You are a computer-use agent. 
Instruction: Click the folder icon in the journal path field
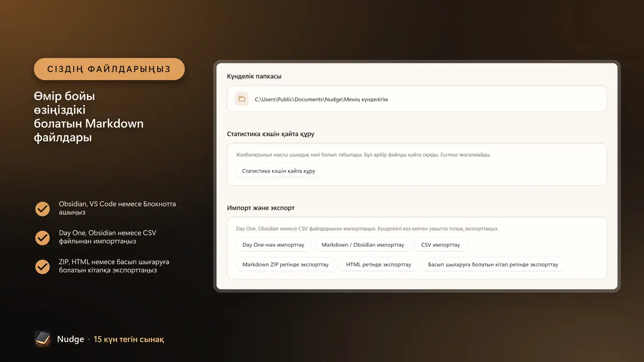[x=242, y=99]
